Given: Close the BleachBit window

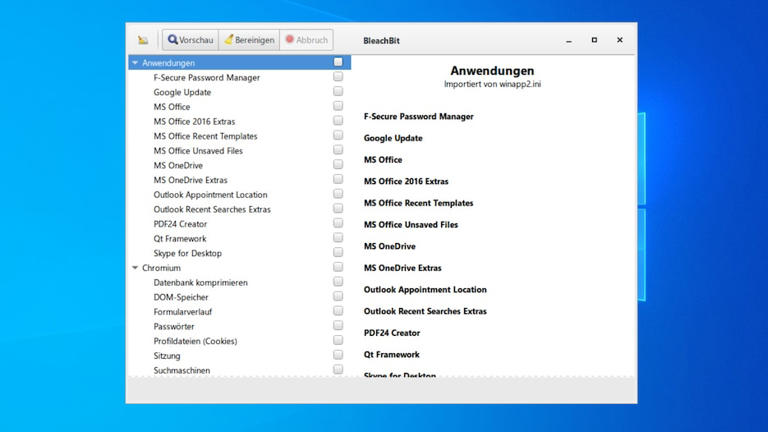Looking at the screenshot, I should pyautogui.click(x=620, y=40).
